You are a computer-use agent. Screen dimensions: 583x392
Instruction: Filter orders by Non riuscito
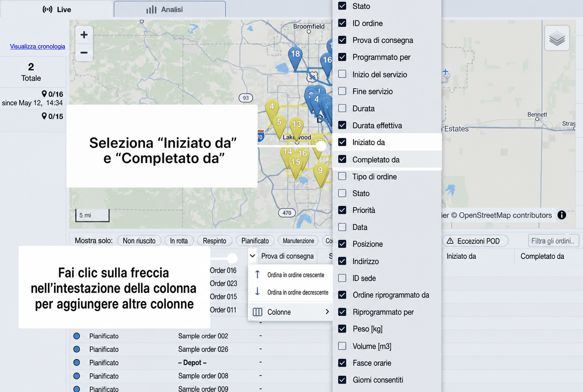coord(139,241)
